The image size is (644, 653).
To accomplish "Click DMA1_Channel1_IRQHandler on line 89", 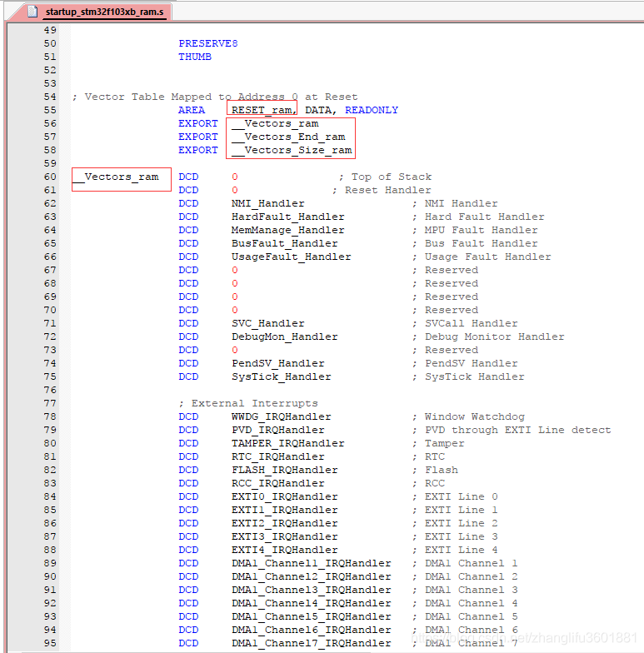I will pos(312,563).
